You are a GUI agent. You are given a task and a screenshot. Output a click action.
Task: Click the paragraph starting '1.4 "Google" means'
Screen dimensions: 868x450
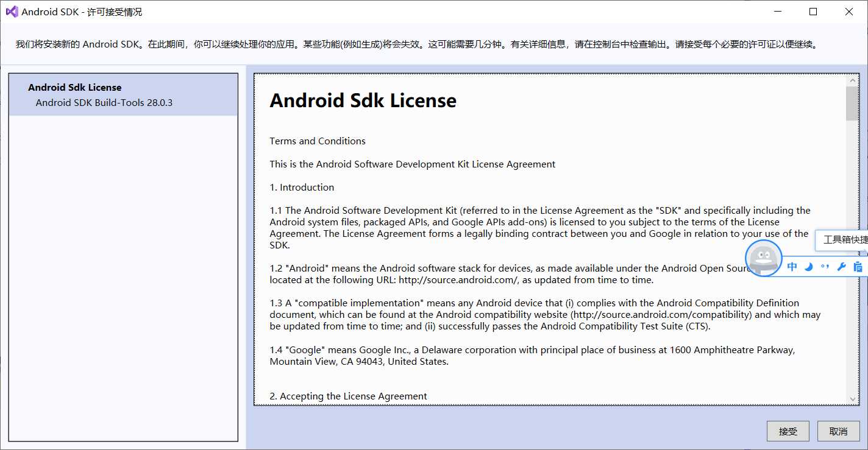(x=532, y=356)
